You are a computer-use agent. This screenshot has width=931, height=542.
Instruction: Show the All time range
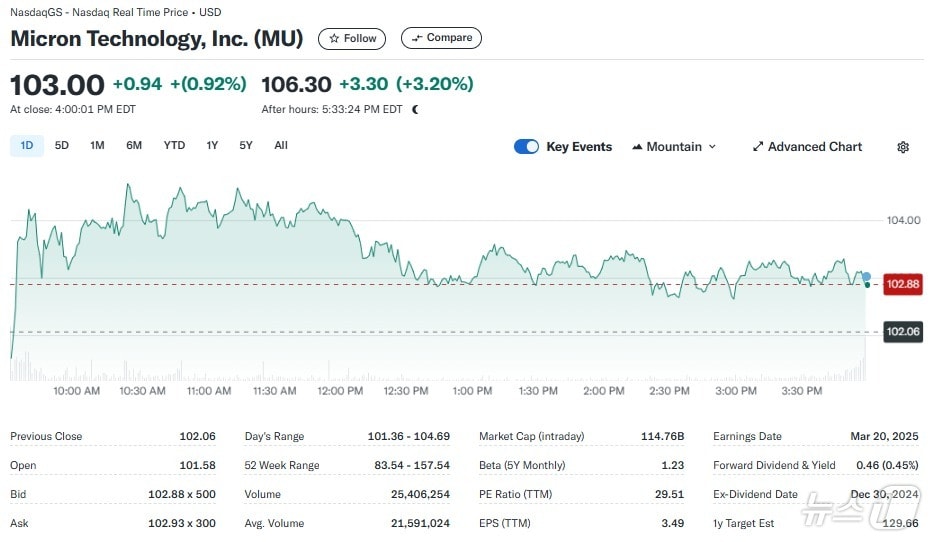281,146
